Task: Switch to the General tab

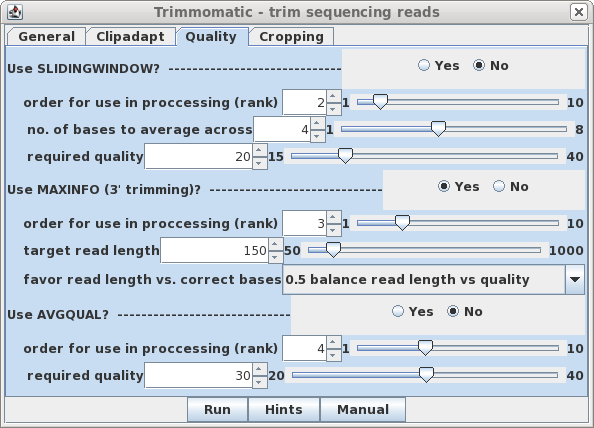Action: coord(47,37)
